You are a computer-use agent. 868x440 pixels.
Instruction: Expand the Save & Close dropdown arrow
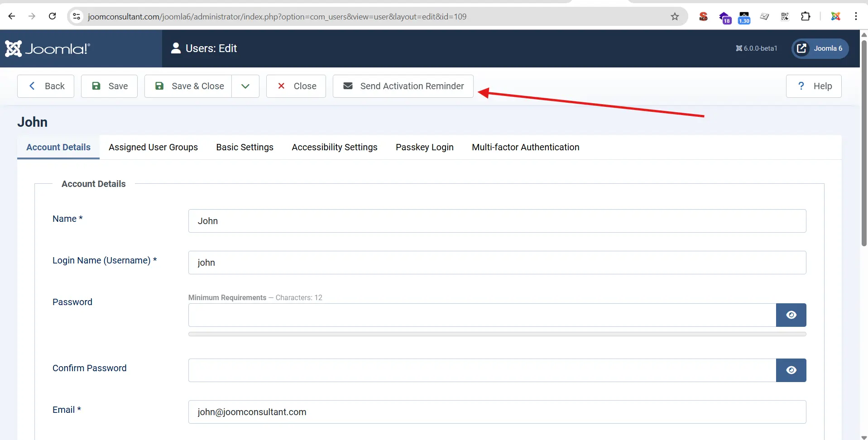point(245,86)
